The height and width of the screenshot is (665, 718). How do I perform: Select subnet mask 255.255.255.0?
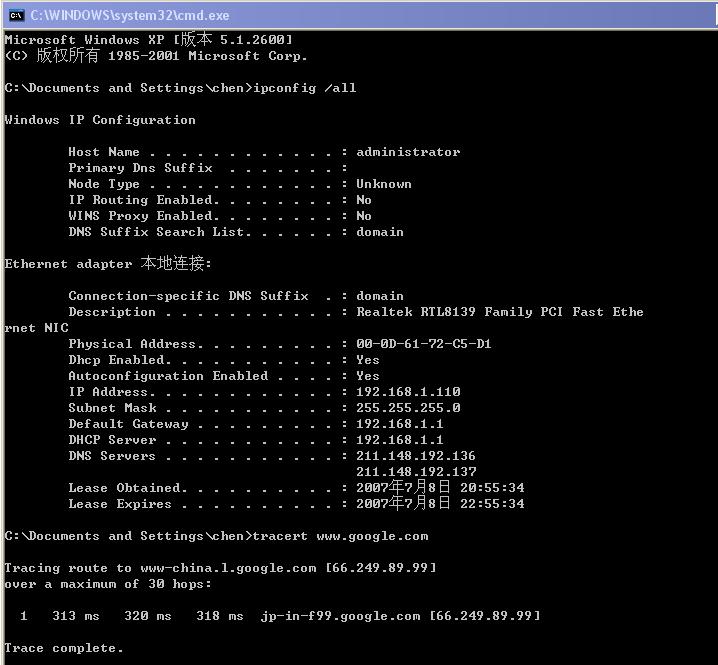408,408
